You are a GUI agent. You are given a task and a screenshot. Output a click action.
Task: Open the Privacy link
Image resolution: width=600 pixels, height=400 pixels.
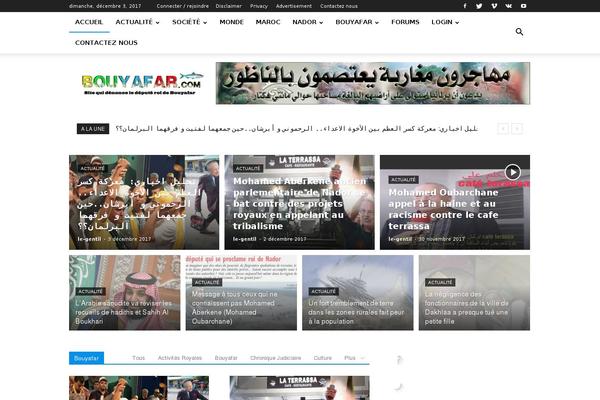pyautogui.click(x=259, y=6)
